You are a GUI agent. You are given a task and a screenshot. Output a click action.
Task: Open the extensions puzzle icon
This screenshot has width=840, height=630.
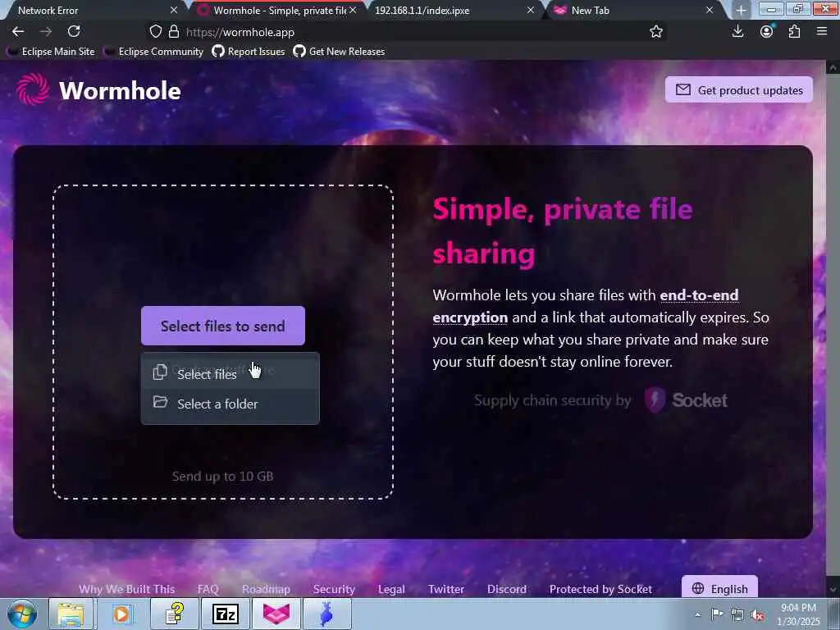(x=794, y=32)
